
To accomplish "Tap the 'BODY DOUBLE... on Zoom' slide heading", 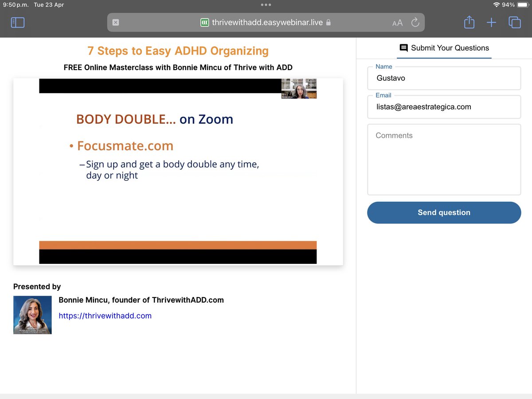I will (x=155, y=119).
